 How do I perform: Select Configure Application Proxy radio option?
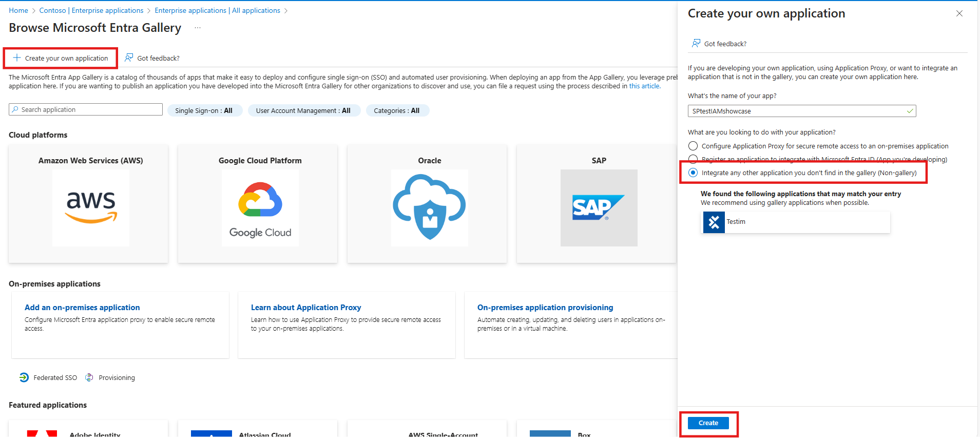(693, 146)
